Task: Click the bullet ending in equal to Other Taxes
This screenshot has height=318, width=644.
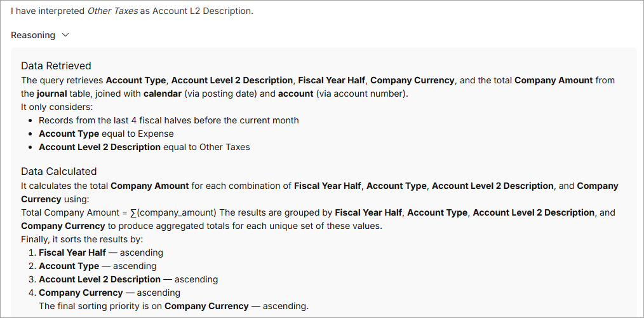Action: [x=144, y=147]
